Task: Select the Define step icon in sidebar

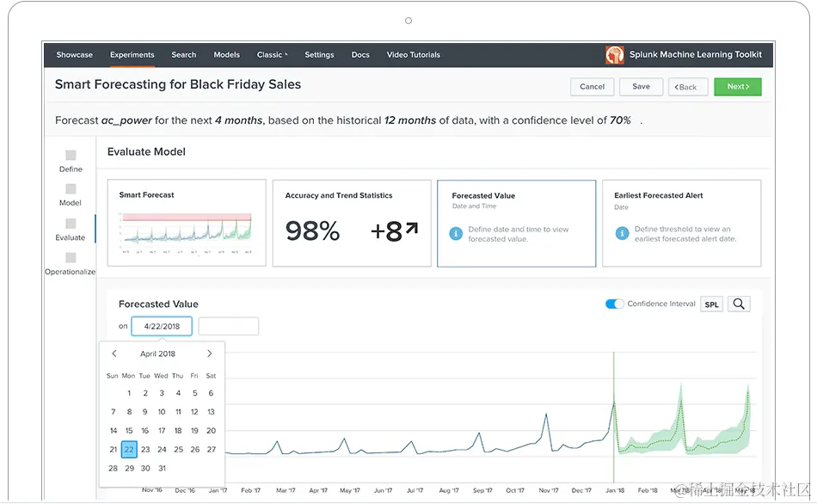Action: 70,157
